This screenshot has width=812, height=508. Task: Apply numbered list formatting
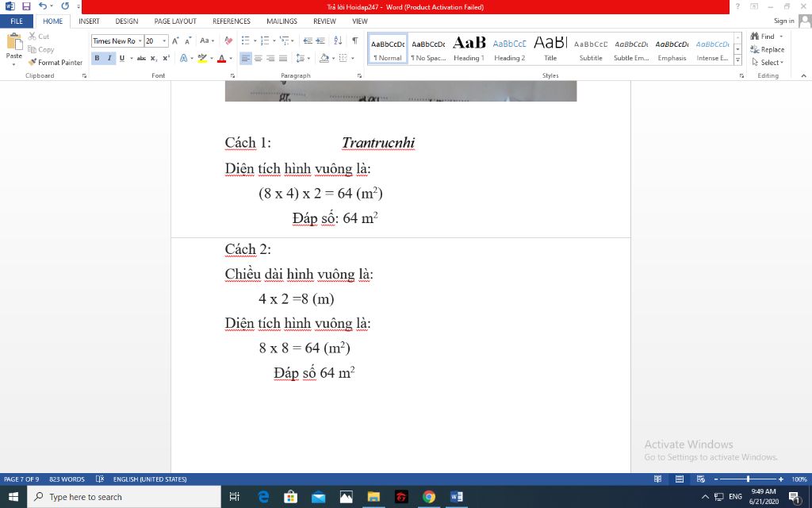pos(265,40)
